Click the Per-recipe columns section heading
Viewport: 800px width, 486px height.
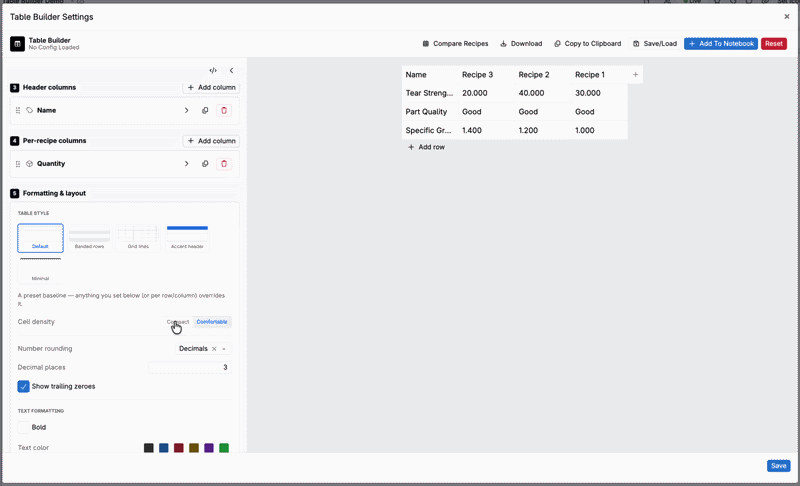pos(54,141)
